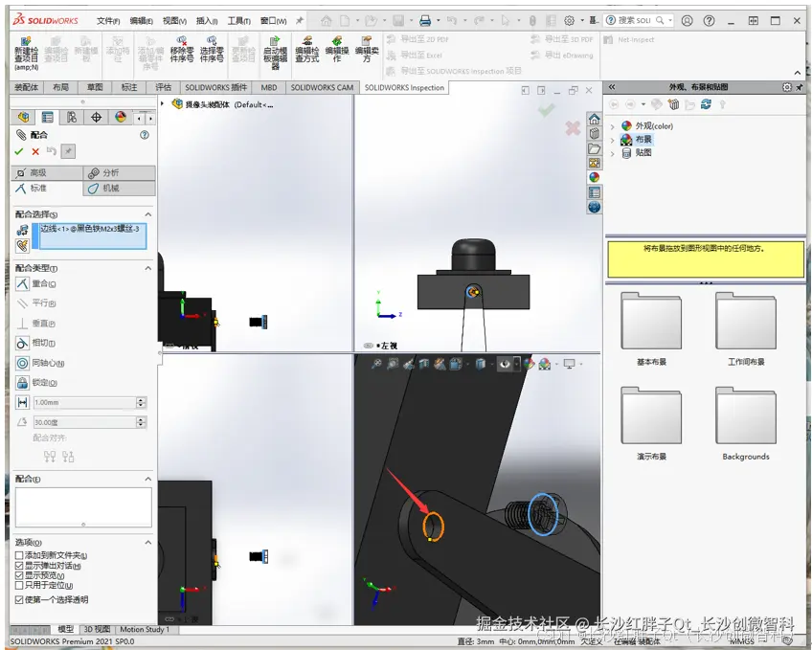Uncheck the 显示预览 checkbox
The width and height of the screenshot is (812, 650).
[x=19, y=575]
